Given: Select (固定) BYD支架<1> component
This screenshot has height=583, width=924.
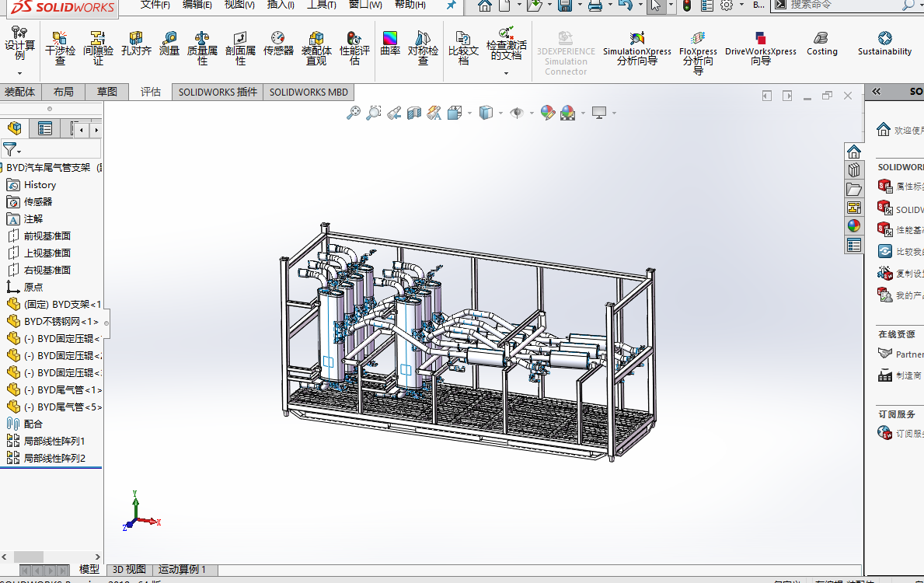Looking at the screenshot, I should (x=54, y=304).
